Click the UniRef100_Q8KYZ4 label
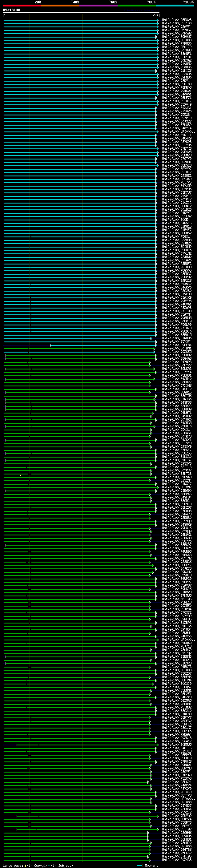197x868 pixels. click(x=176, y=819)
